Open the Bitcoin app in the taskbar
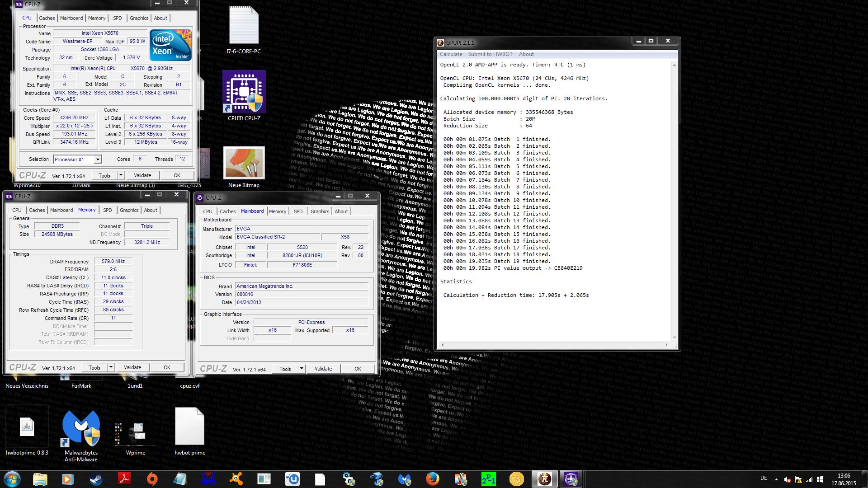The image size is (868, 488). click(x=516, y=479)
